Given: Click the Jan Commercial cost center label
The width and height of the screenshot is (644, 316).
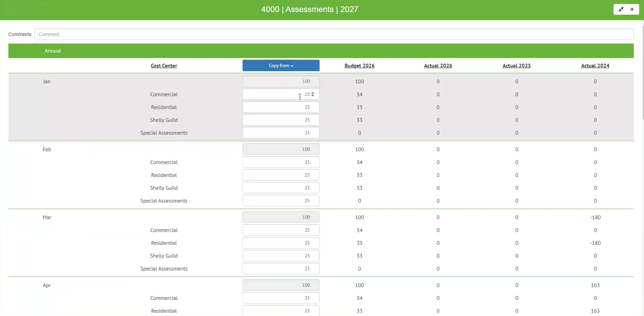Looking at the screenshot, I should [x=164, y=94].
